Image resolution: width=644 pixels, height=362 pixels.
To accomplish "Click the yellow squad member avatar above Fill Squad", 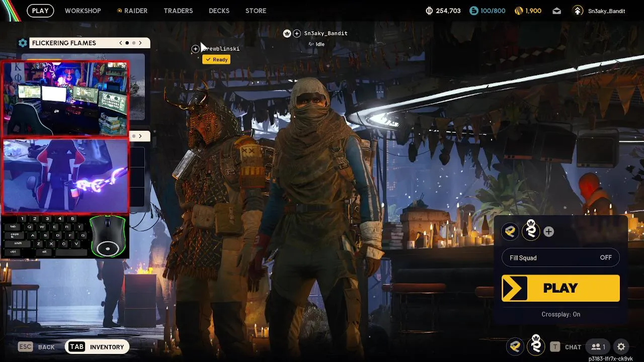I will point(510,231).
